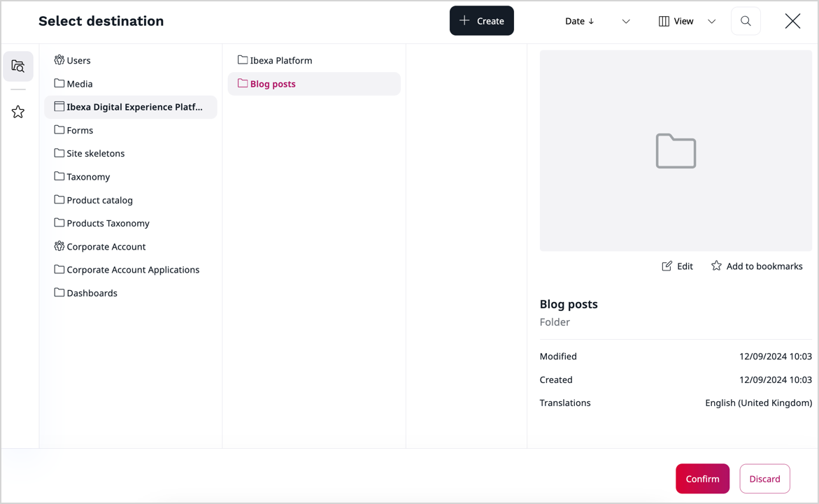Confirm the selected destination
This screenshot has width=819, height=504.
click(x=702, y=479)
